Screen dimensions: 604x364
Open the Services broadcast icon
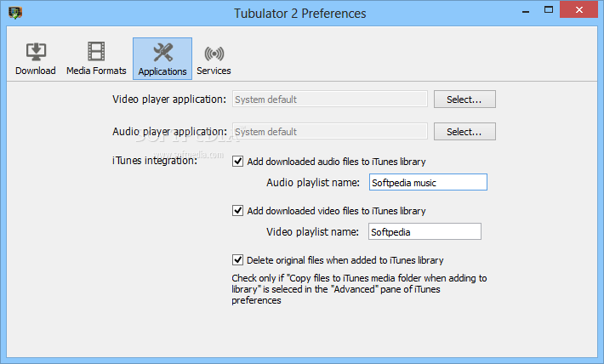(x=214, y=54)
